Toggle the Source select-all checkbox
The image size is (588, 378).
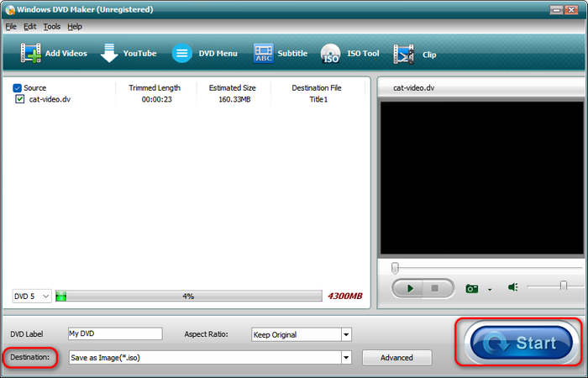click(x=17, y=88)
